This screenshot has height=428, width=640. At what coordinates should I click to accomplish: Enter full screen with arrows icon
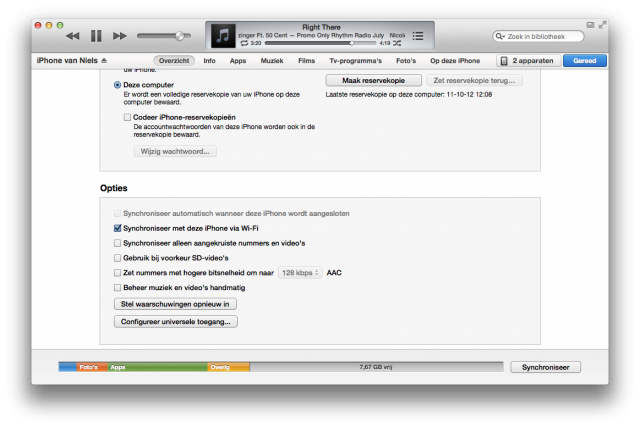coord(602,25)
